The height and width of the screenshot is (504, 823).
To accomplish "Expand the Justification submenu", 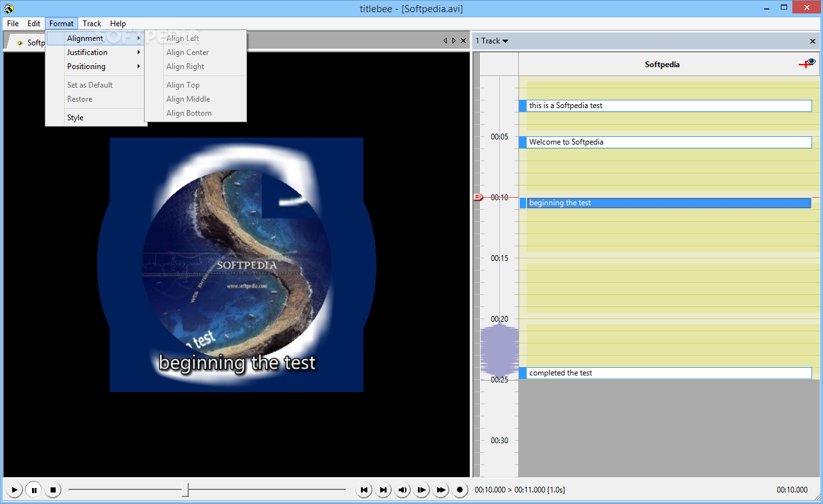I will pos(96,52).
